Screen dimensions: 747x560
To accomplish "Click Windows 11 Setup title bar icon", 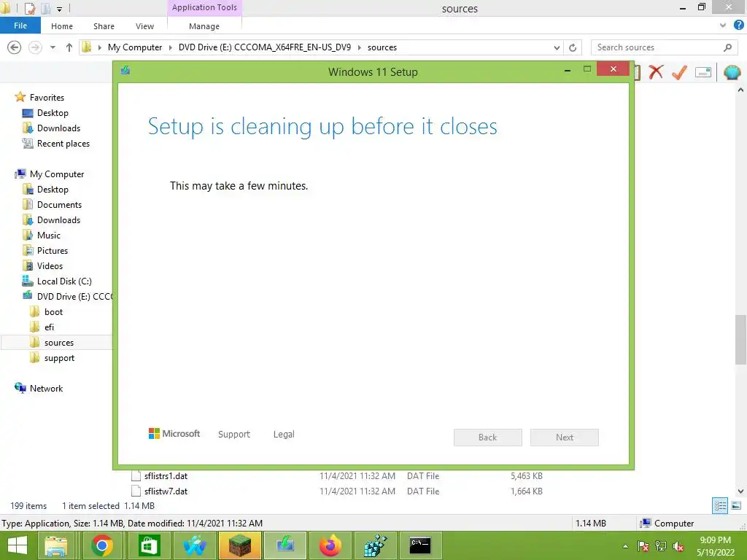I will click(x=125, y=71).
